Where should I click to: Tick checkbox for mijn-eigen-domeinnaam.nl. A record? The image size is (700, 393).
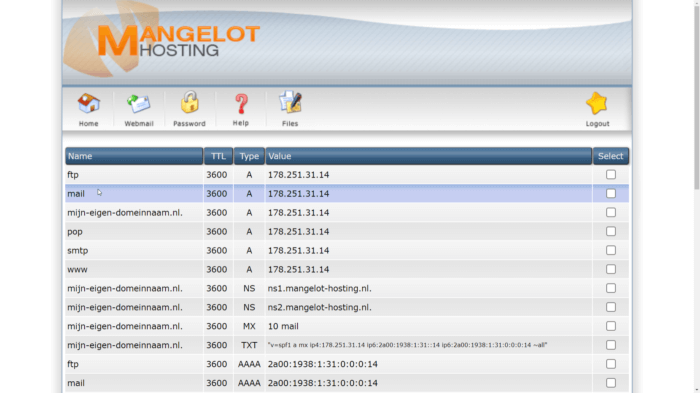pos(611,213)
